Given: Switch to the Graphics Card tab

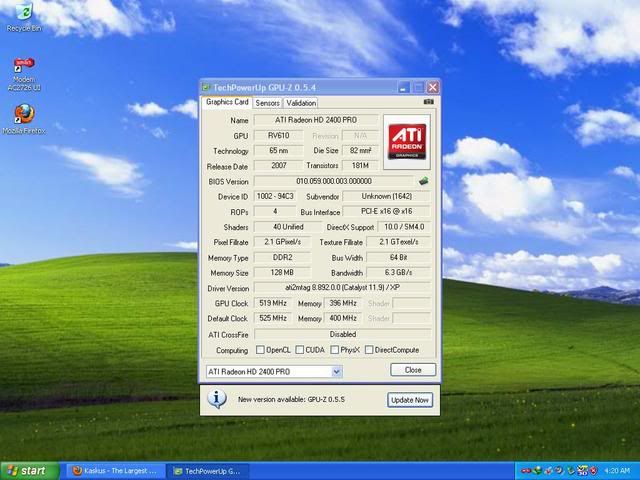Looking at the screenshot, I should pos(227,102).
